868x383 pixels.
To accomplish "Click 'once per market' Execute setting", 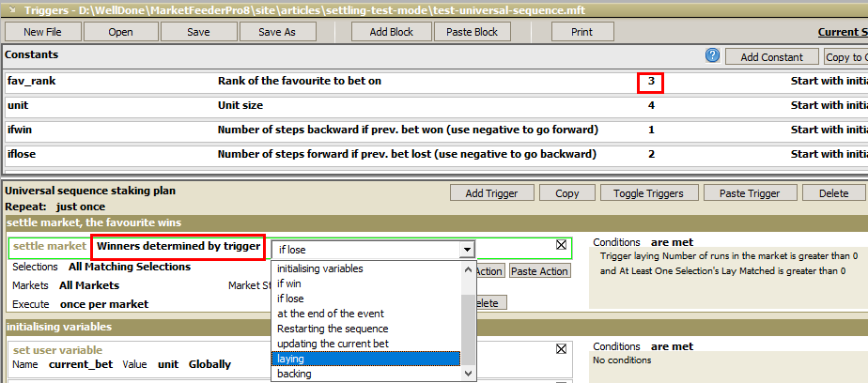I will 104,304.
